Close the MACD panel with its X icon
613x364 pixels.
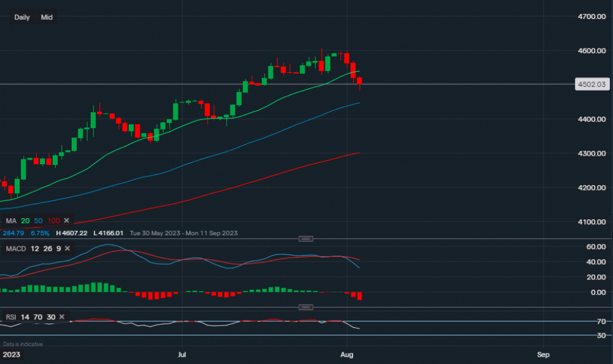click(67, 249)
